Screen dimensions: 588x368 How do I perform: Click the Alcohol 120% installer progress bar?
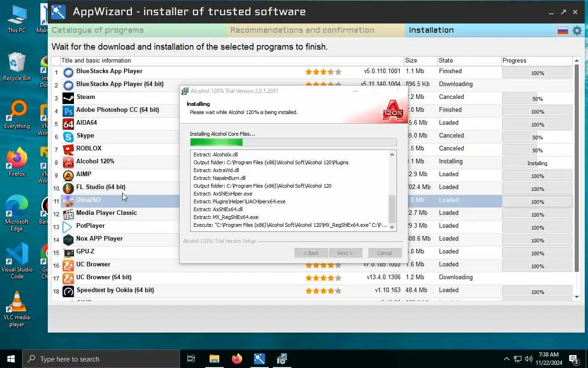click(x=293, y=142)
